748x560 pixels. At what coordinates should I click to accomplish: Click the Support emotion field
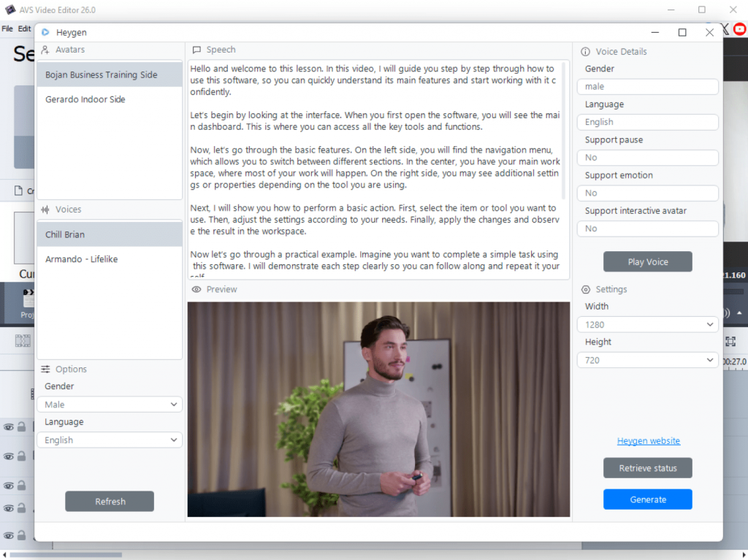pyautogui.click(x=647, y=193)
